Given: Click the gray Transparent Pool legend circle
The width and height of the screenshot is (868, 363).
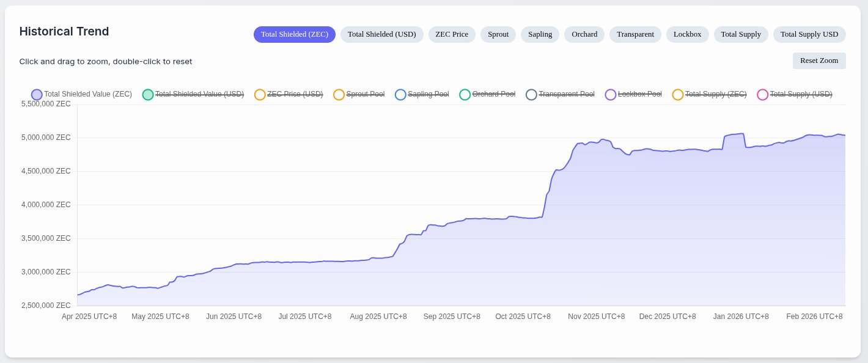Looking at the screenshot, I should pos(531,95).
